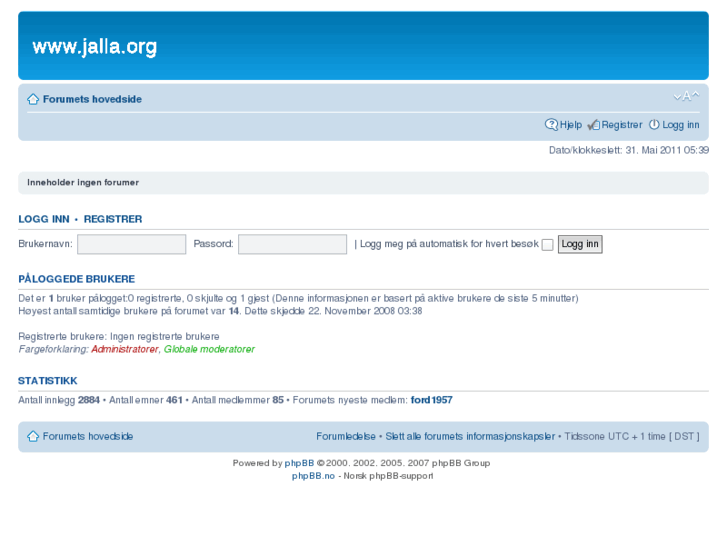
Task: Open the Administratorer group link
Action: [x=125, y=349]
